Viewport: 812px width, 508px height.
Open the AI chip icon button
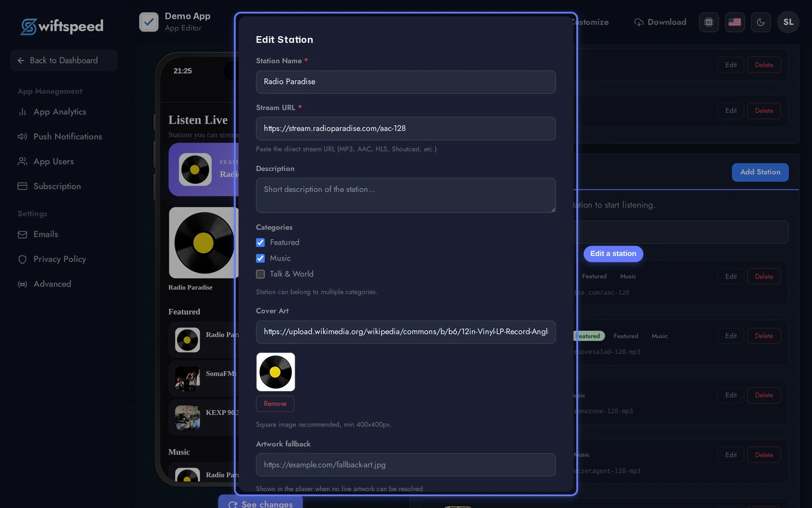click(x=709, y=22)
